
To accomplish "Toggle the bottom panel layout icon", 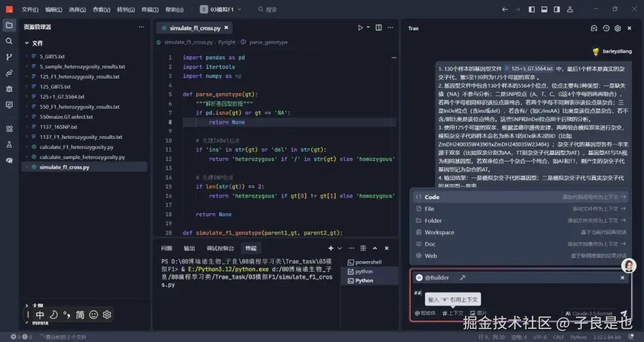I will [544, 10].
